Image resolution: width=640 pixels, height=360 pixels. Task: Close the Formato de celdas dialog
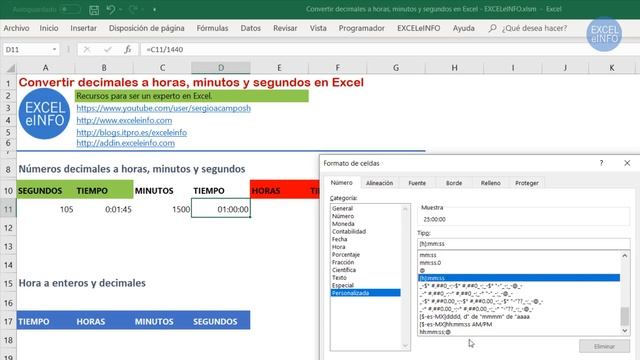point(627,163)
